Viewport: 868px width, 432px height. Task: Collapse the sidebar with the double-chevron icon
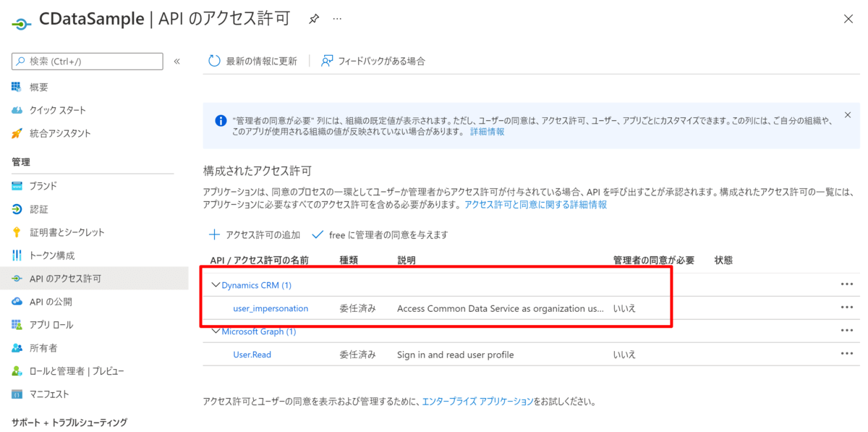coord(176,62)
